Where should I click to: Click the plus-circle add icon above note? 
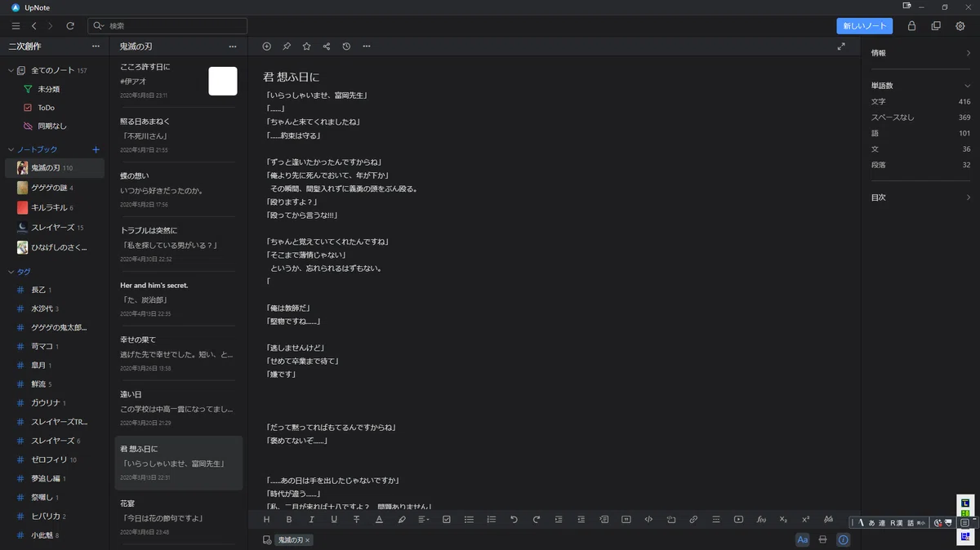(x=266, y=47)
